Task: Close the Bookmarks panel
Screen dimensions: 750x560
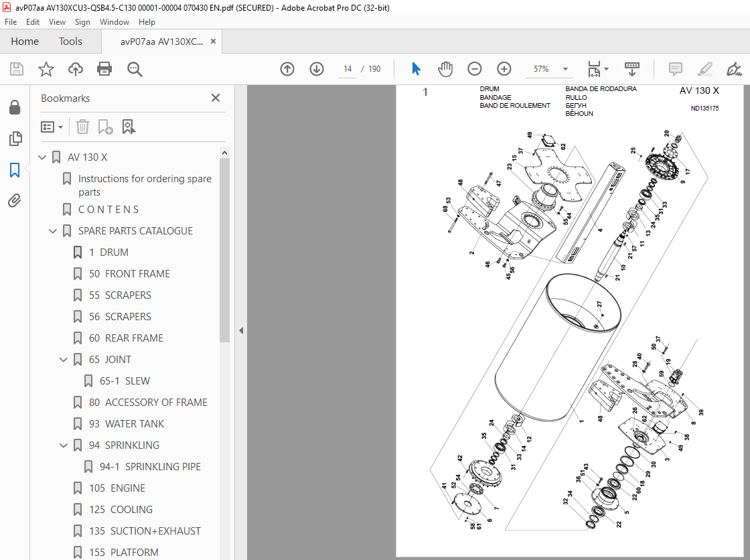Action: [216, 98]
